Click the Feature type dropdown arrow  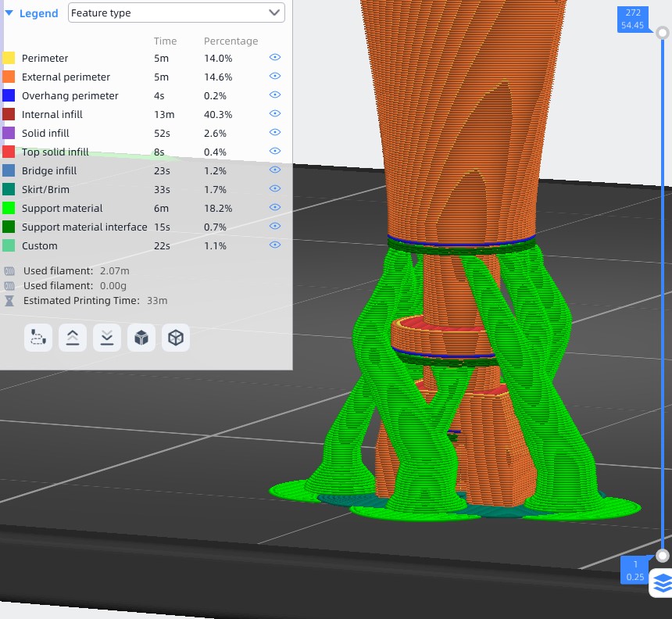pyautogui.click(x=273, y=13)
